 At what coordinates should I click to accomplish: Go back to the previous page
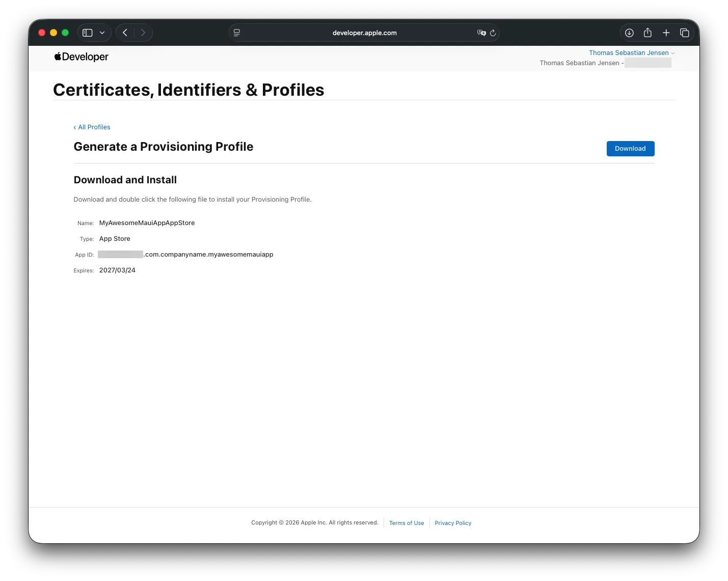125,33
